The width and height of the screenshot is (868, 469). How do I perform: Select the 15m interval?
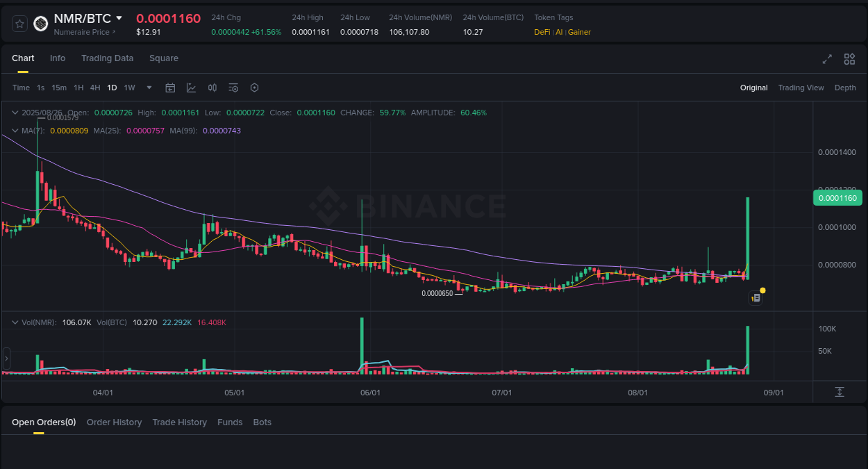pyautogui.click(x=59, y=88)
